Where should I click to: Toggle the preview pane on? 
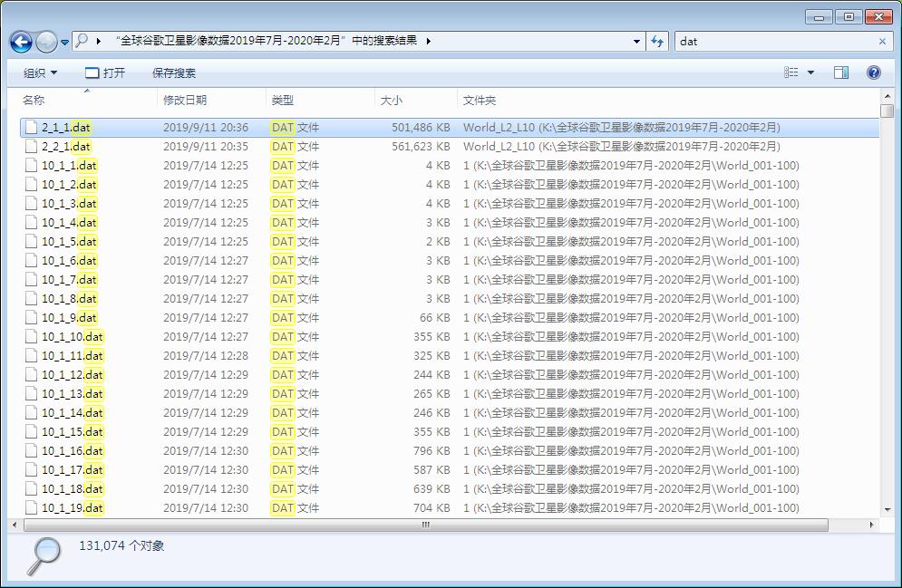841,72
